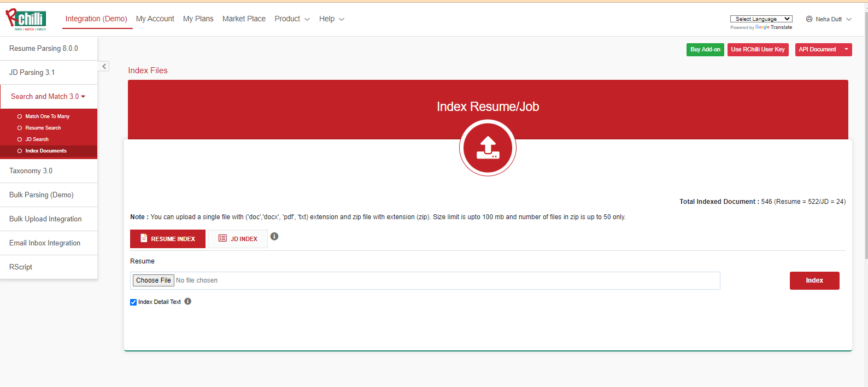Open Taxonomy 3.0

(x=49, y=171)
